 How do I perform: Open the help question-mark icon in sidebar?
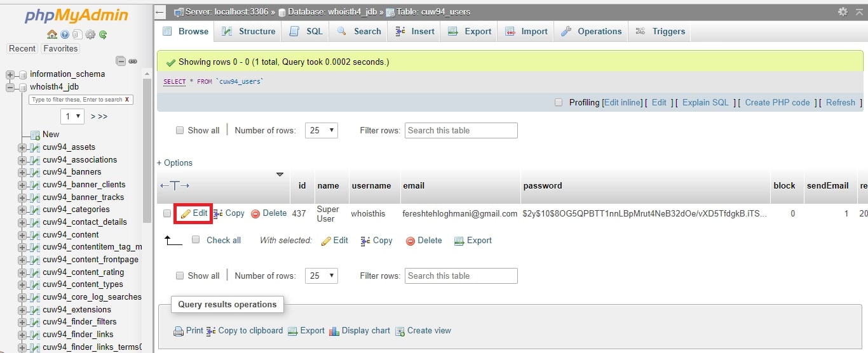[65, 35]
